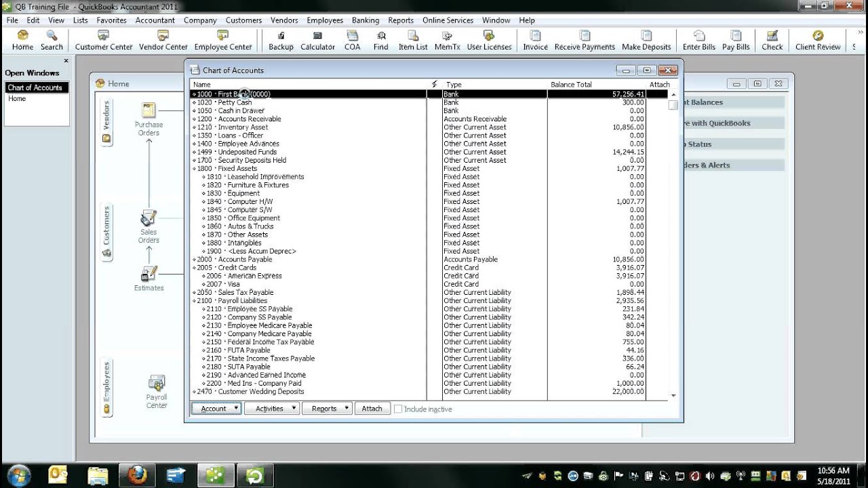
Task: Click the COA toolbar icon
Action: pyautogui.click(x=353, y=41)
